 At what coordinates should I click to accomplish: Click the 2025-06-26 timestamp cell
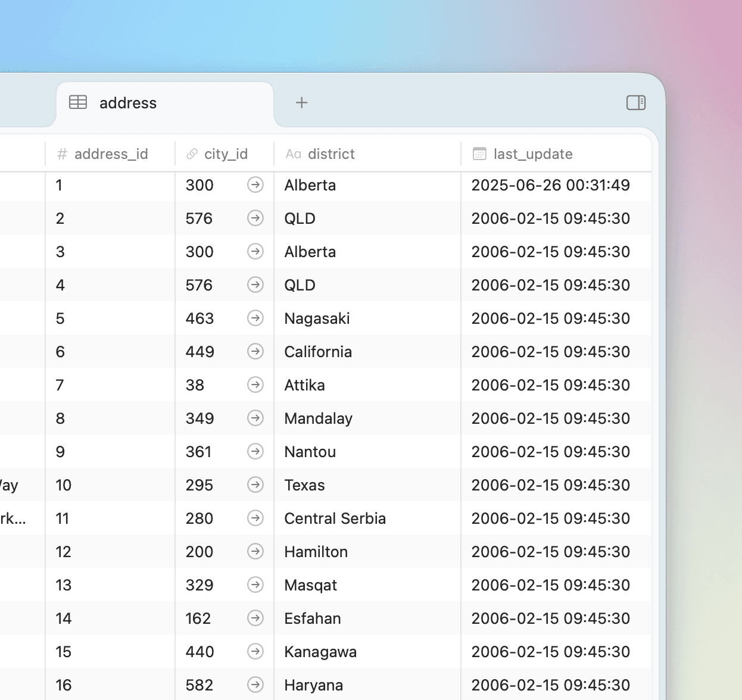[x=550, y=185]
